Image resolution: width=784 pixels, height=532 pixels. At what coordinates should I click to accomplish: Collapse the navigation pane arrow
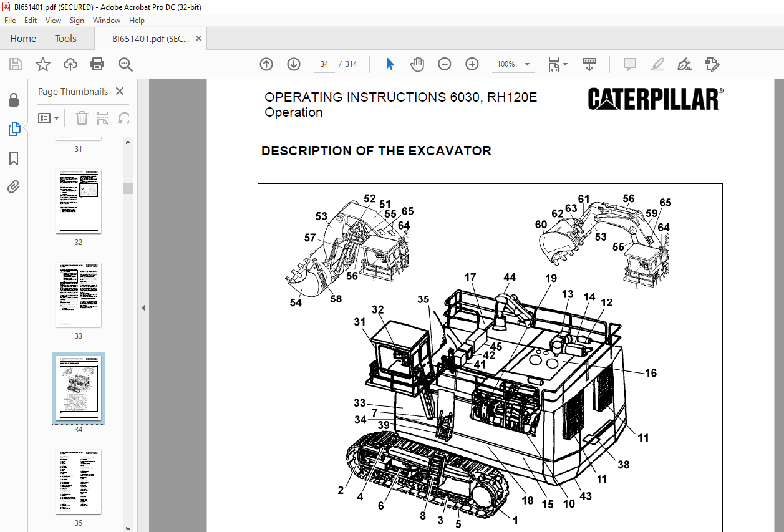click(x=142, y=307)
